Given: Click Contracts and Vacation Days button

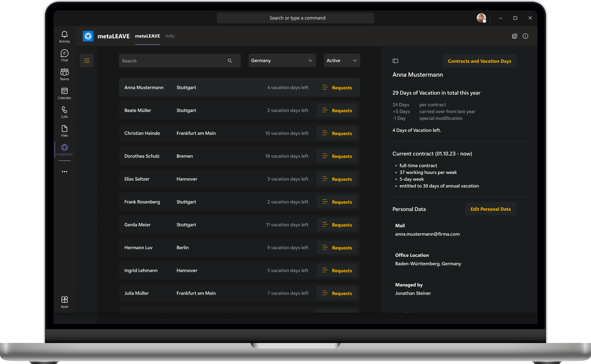Looking at the screenshot, I should [x=479, y=61].
